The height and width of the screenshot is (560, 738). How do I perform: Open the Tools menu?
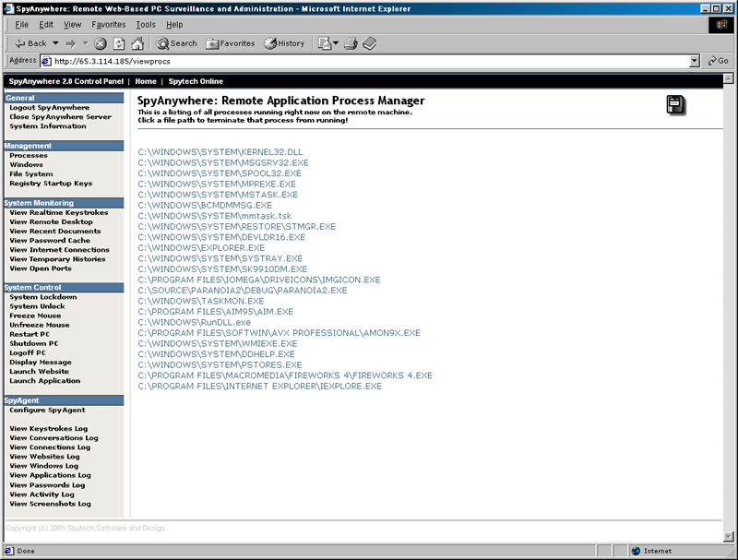pos(146,25)
